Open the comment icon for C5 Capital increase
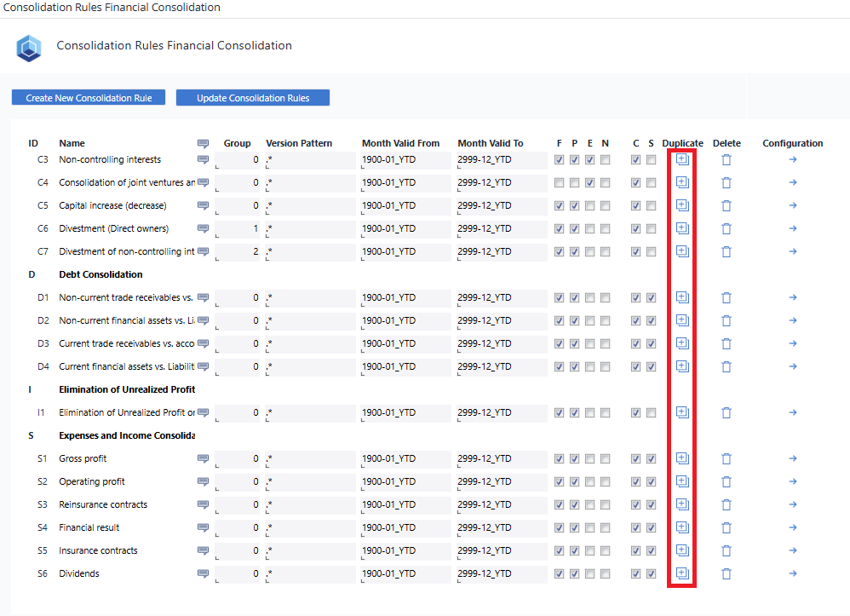The height and width of the screenshot is (616, 850). pyautogui.click(x=203, y=205)
